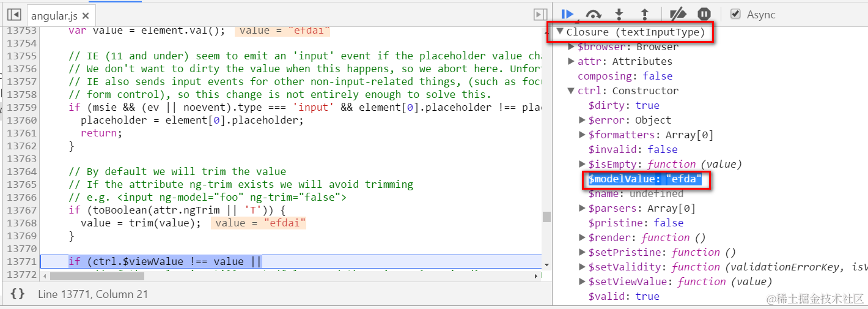Click the Line 13771, Column 21 status
Screen dimensions: 868x309
[93, 294]
